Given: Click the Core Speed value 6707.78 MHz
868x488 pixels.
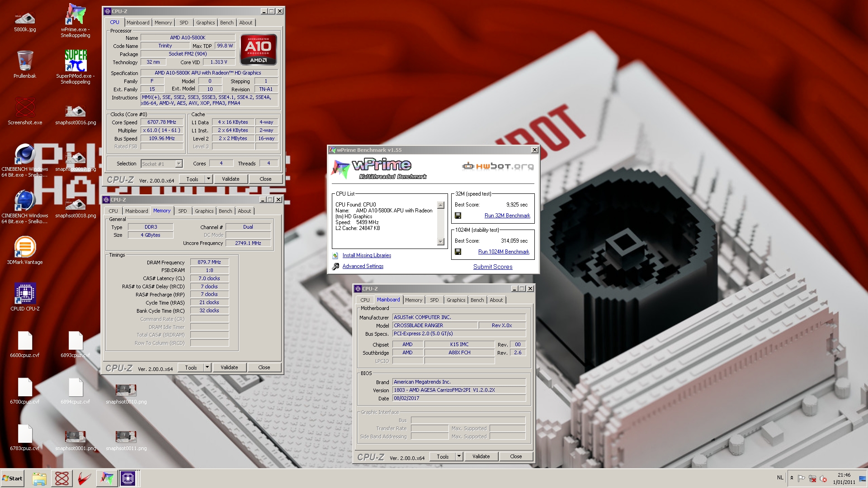Looking at the screenshot, I should tap(162, 122).
